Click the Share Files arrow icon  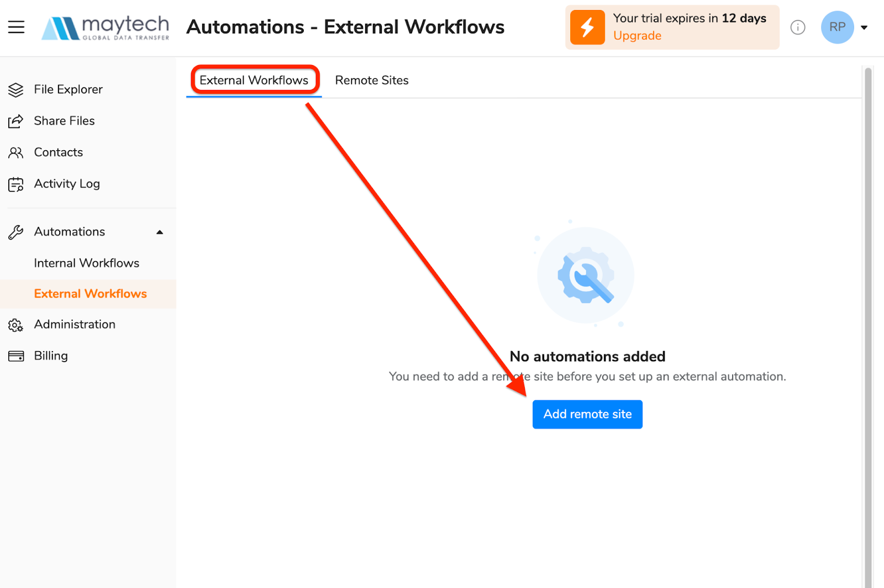coord(16,121)
